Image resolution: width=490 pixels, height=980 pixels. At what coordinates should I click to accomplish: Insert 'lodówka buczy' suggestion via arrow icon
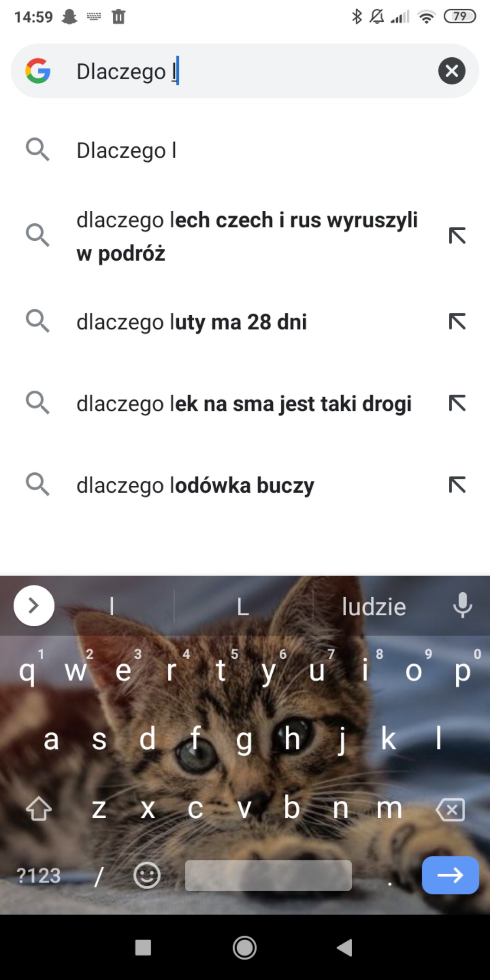pos(457,485)
